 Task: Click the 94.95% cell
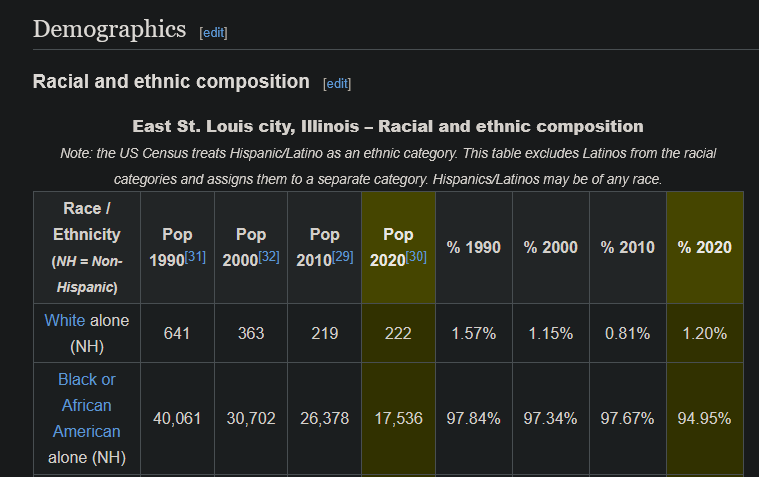(x=705, y=418)
